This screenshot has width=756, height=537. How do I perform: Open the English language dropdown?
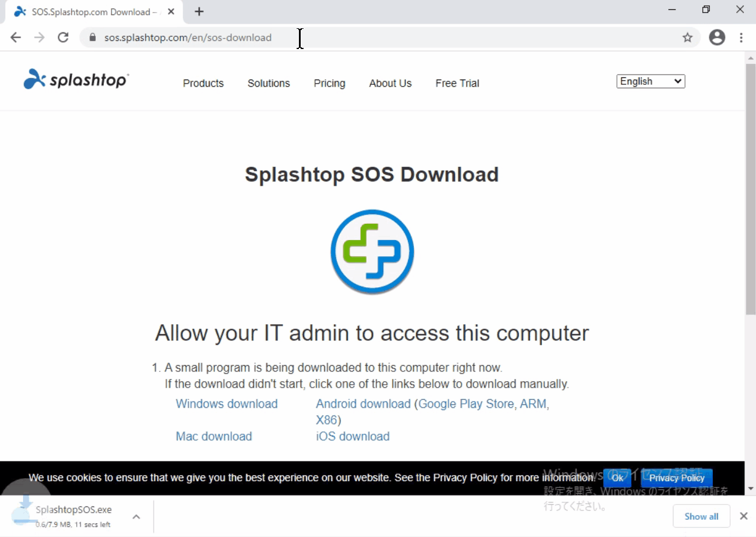click(651, 81)
